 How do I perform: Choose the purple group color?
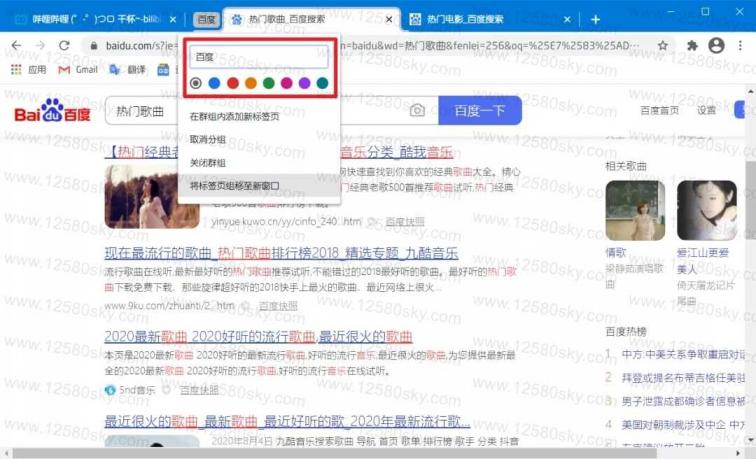pyautogui.click(x=304, y=83)
